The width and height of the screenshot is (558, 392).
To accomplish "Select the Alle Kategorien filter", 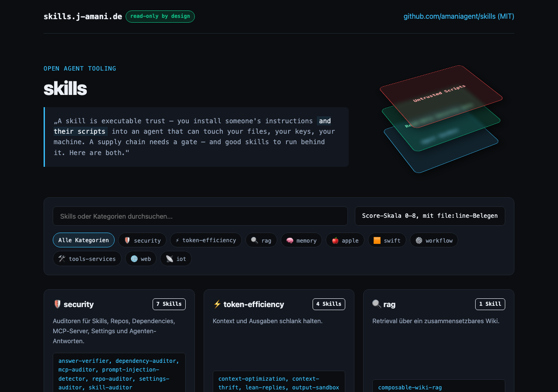I will 84,240.
